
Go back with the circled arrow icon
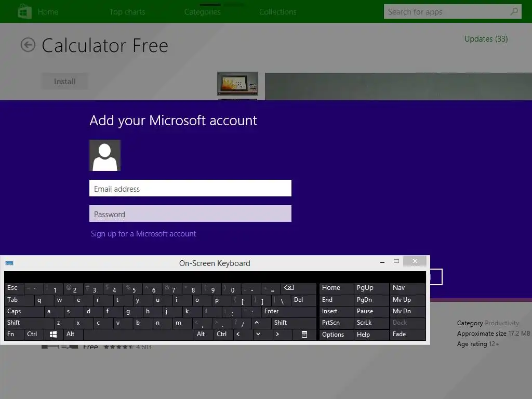point(28,45)
